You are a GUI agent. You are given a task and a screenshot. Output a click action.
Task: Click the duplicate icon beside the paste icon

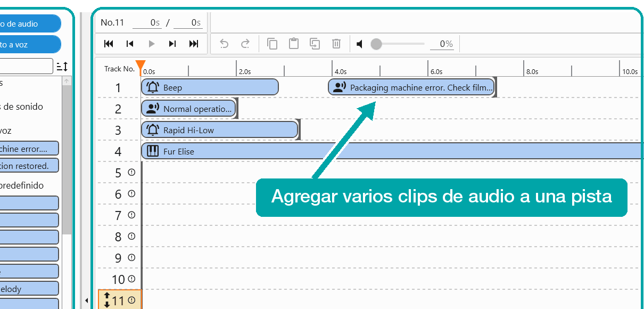(315, 44)
